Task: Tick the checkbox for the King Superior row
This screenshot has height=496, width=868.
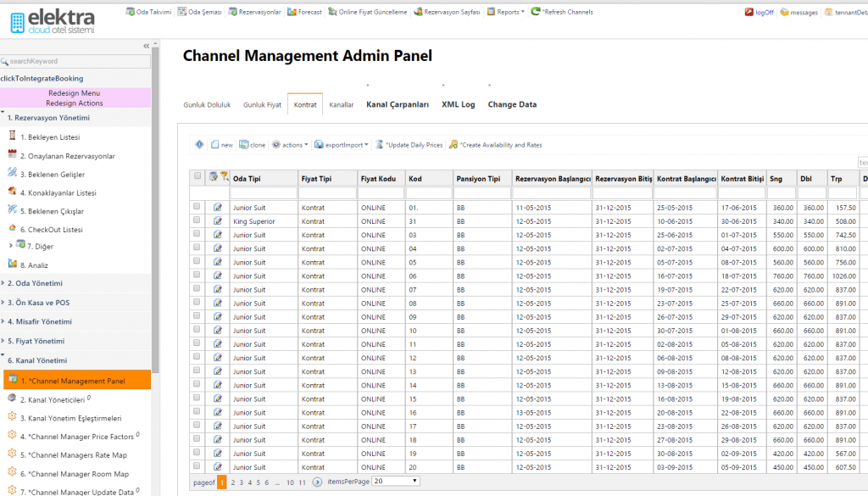Action: 197,220
